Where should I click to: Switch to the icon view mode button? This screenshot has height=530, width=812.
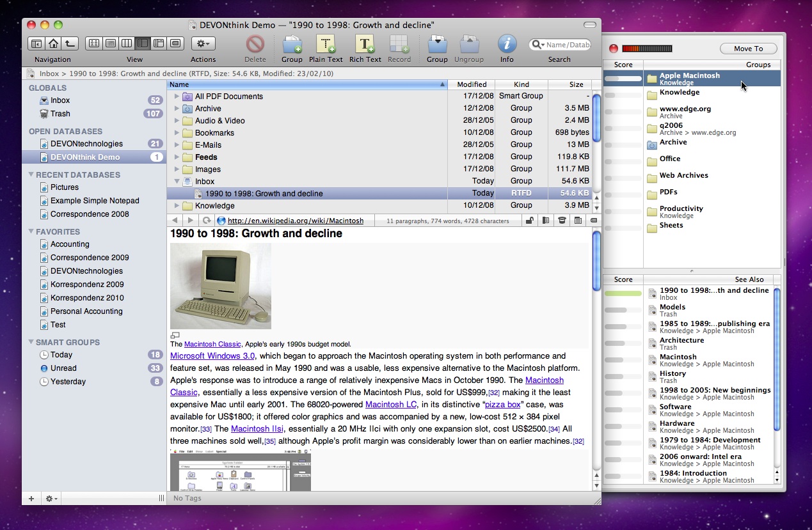pyautogui.click(x=93, y=43)
